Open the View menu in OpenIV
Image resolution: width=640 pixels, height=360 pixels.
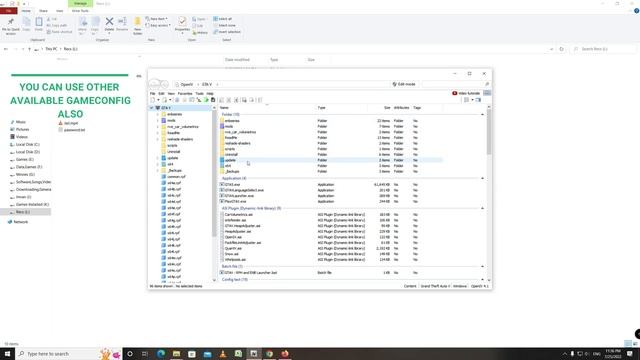click(x=171, y=93)
